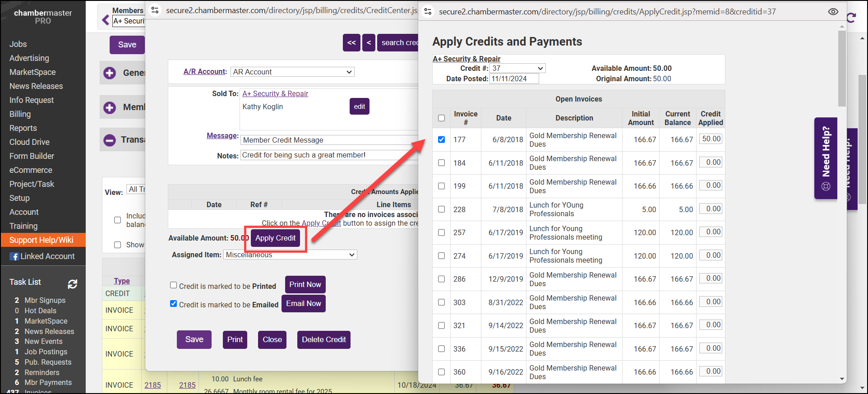Check the Credit is marked to be Printed box

click(173, 285)
